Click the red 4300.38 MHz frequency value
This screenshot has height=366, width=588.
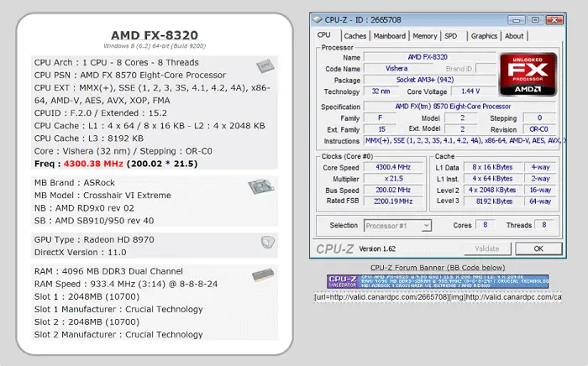pyautogui.click(x=93, y=164)
